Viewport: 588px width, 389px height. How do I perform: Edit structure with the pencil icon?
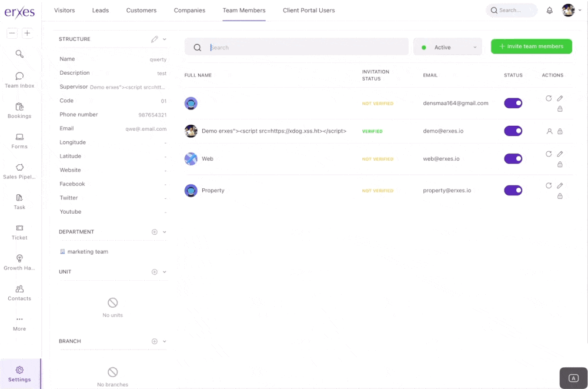(155, 39)
